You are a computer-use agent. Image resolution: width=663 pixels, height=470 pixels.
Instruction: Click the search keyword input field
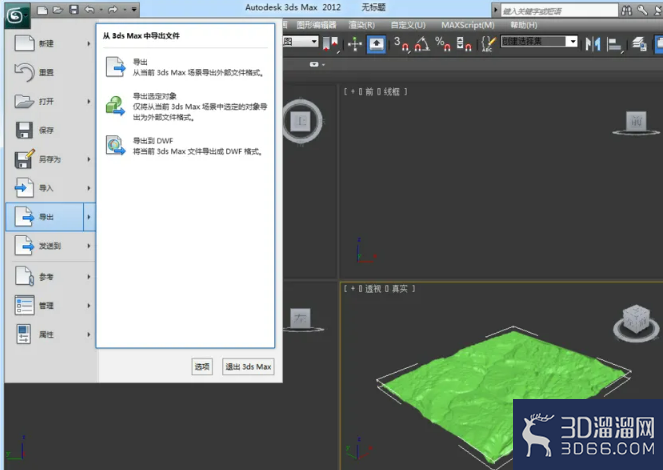pyautogui.click(x=559, y=11)
